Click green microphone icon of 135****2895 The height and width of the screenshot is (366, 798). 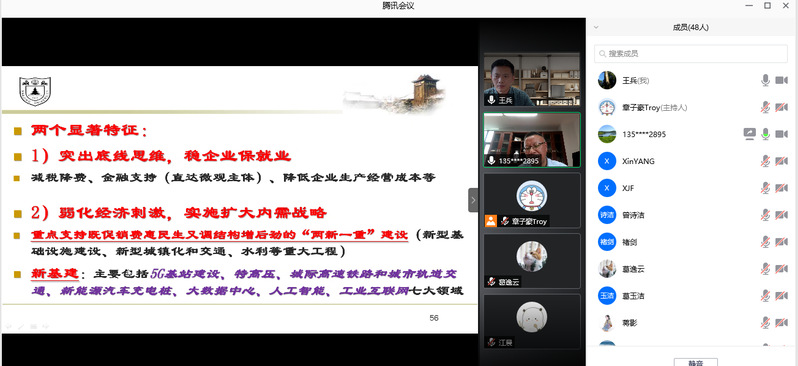[765, 134]
